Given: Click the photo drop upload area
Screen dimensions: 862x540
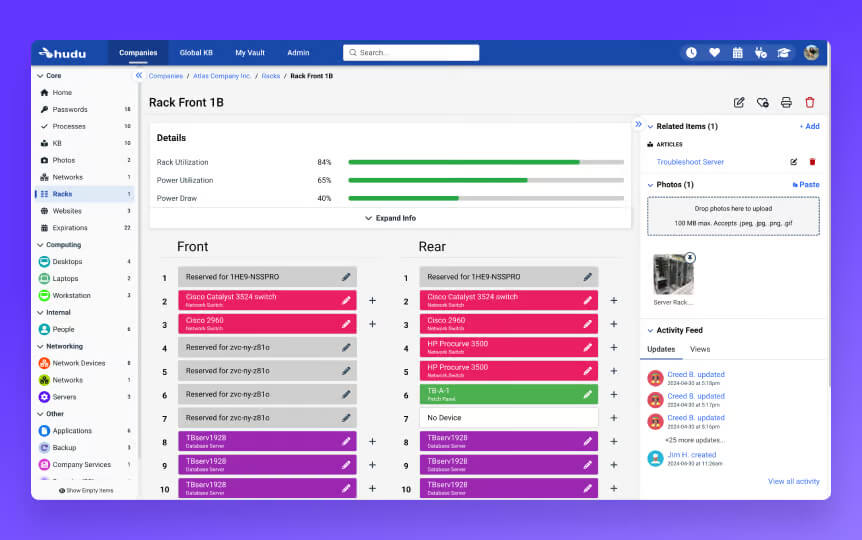Looking at the screenshot, I should point(733,216).
